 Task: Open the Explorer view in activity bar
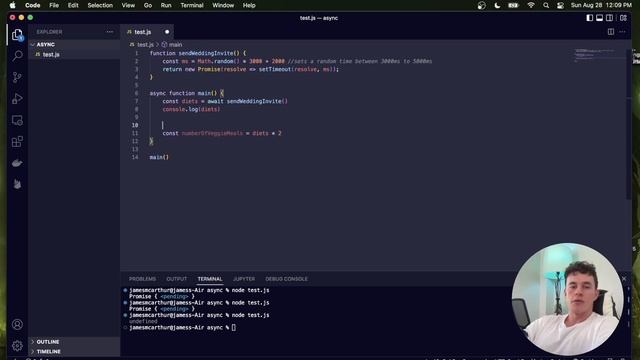pos(17,35)
